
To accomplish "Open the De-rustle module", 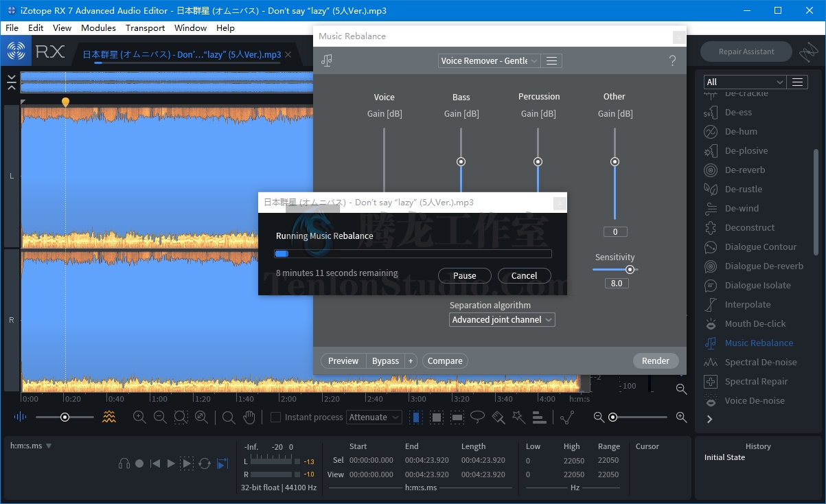I will [x=743, y=189].
